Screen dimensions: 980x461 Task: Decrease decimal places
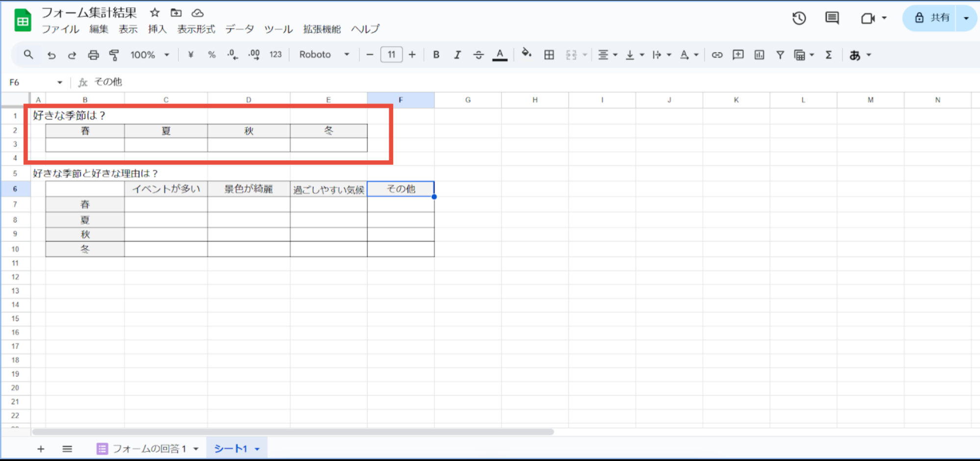[x=233, y=55]
